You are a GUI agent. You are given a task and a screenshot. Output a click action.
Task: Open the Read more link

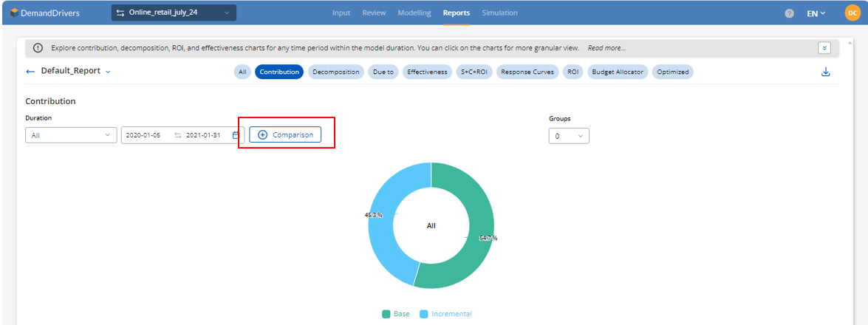pos(606,48)
